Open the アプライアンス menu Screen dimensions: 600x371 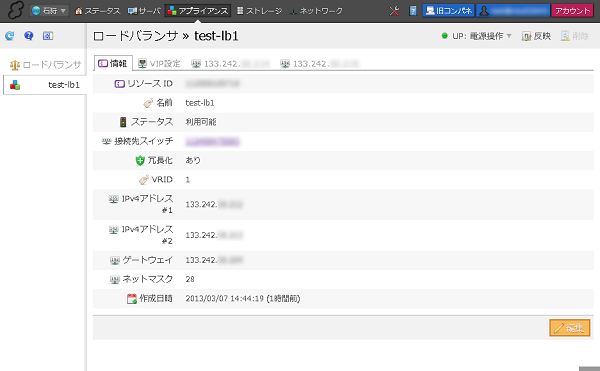pyautogui.click(x=198, y=11)
